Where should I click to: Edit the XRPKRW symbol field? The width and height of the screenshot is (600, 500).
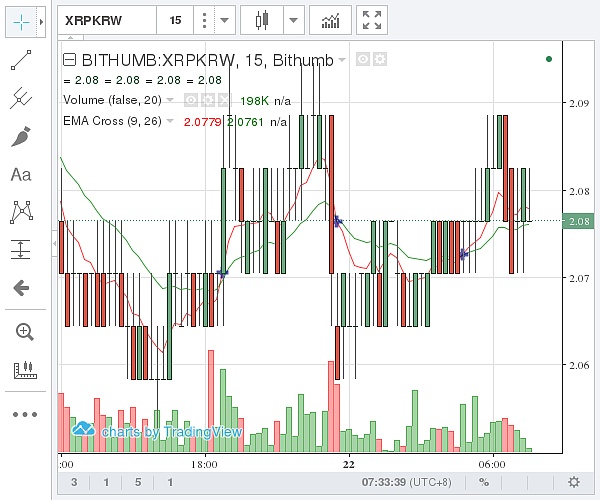107,20
